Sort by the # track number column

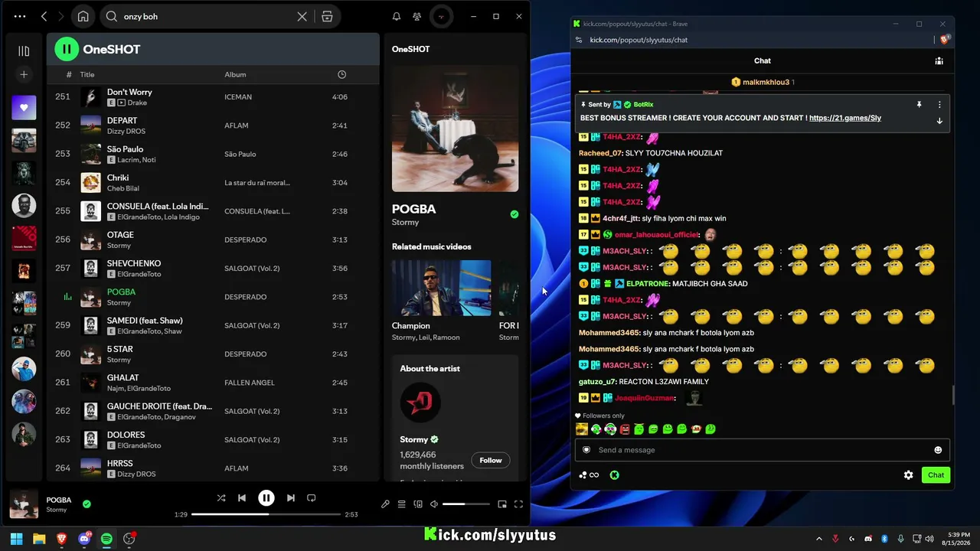(x=69, y=74)
